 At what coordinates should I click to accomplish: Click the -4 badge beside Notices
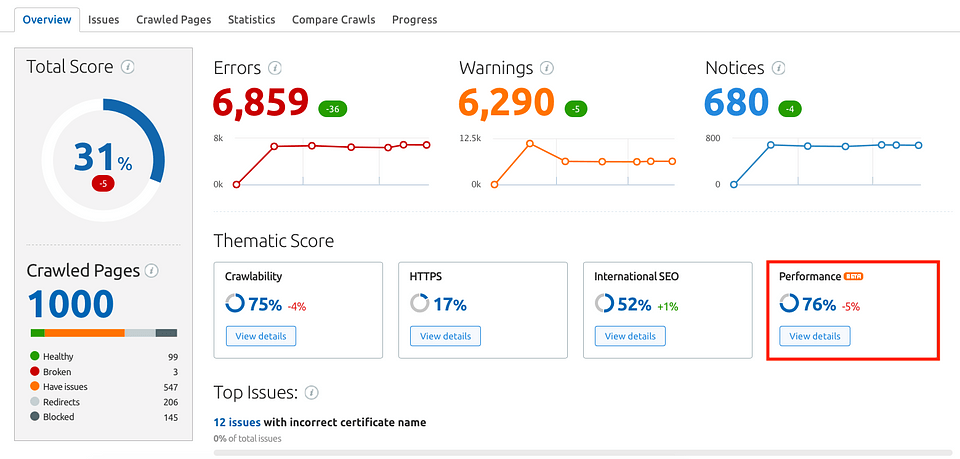point(790,110)
